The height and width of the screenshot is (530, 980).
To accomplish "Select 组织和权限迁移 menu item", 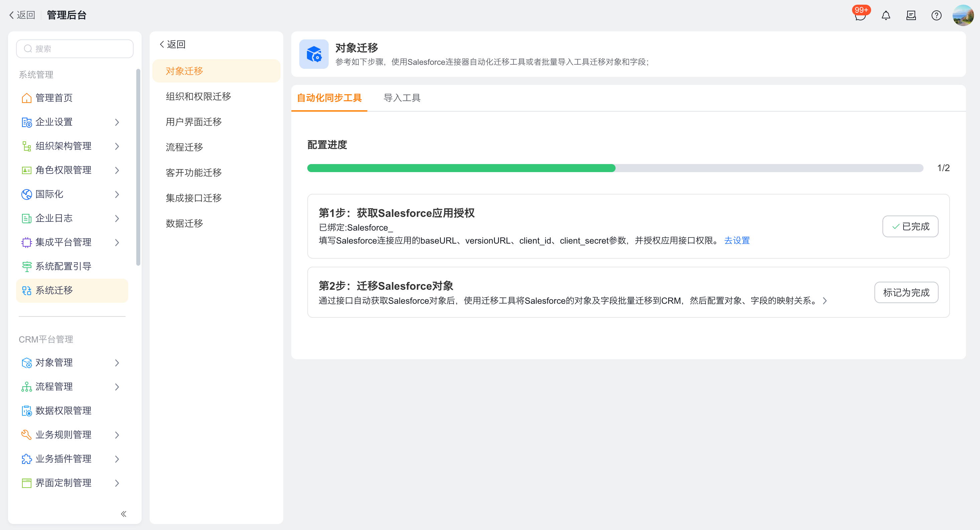I will click(x=198, y=96).
